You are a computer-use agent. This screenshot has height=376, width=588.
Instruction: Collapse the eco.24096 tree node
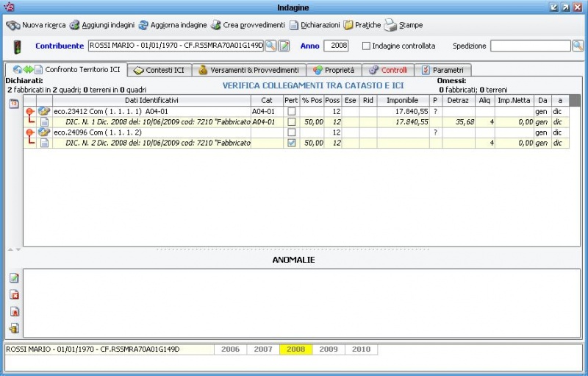click(29, 132)
